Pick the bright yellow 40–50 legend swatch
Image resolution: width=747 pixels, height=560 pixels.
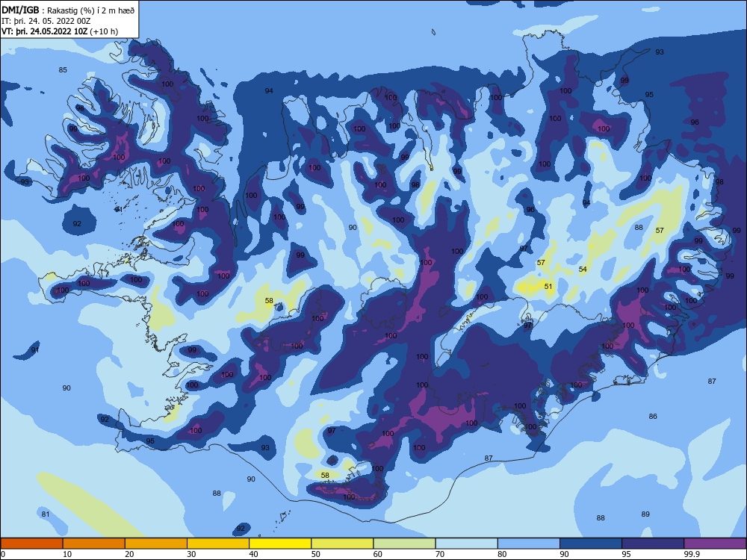[280, 544]
